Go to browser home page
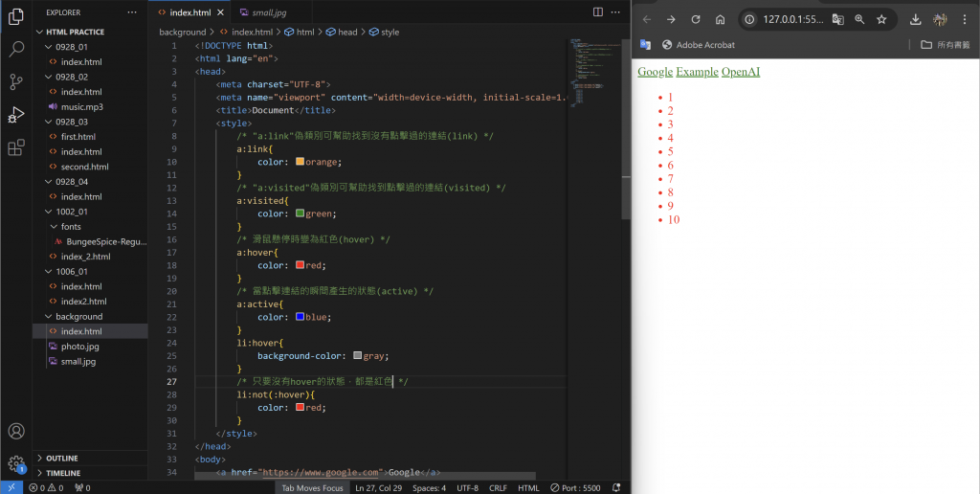 (720, 19)
